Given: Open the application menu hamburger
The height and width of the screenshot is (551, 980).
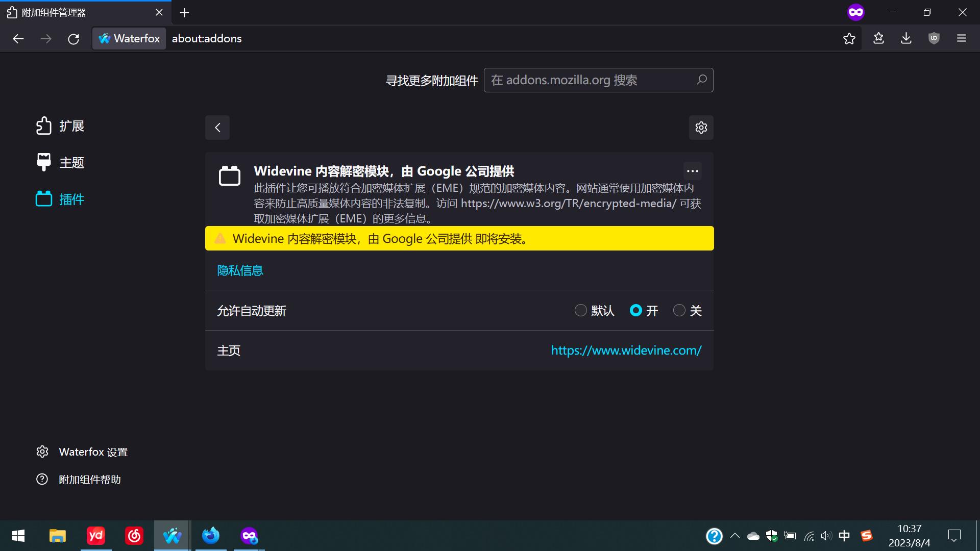Looking at the screenshot, I should pyautogui.click(x=962, y=38).
